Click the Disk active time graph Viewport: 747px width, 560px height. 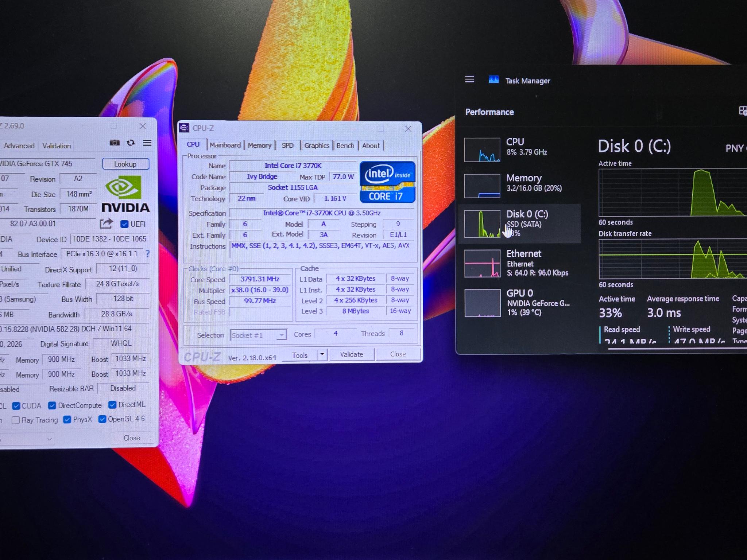(673, 192)
